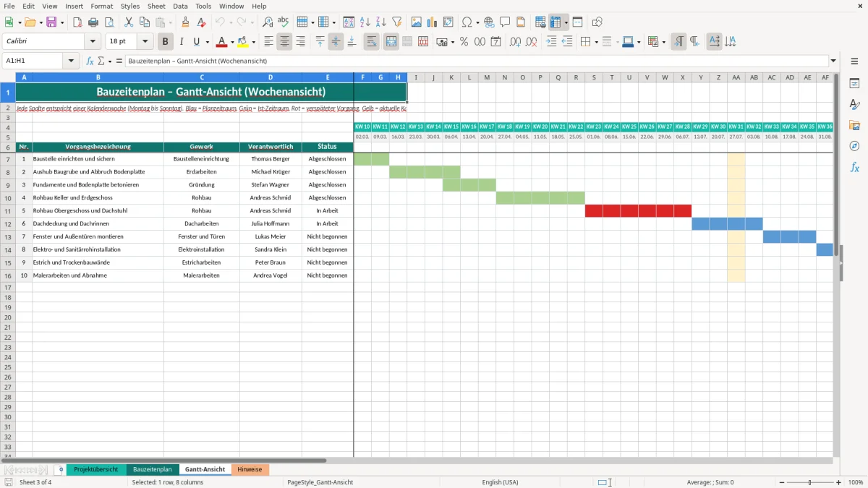Screen dimensions: 868x488
Task: Toggle Bold formatting
Action: [x=166, y=42]
